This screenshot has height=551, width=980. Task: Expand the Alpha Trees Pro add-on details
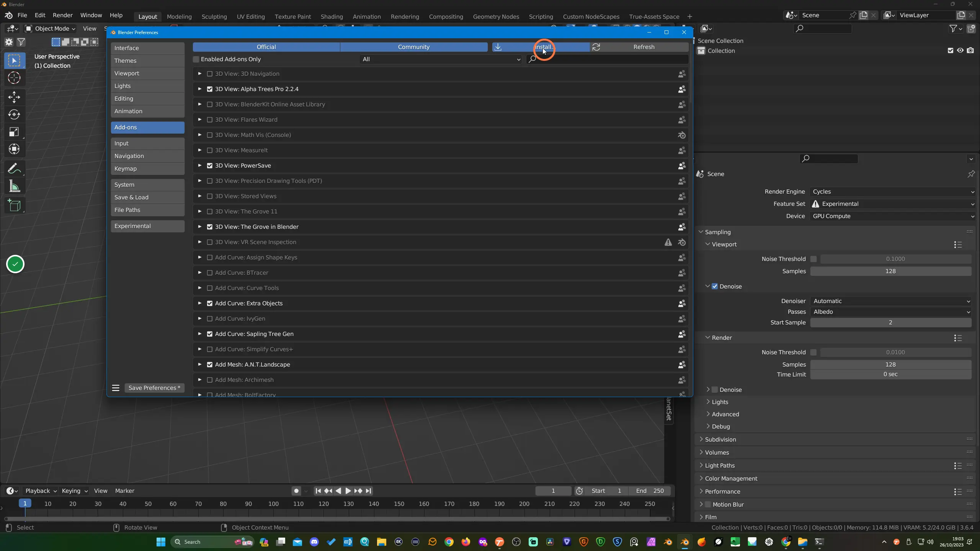(199, 89)
